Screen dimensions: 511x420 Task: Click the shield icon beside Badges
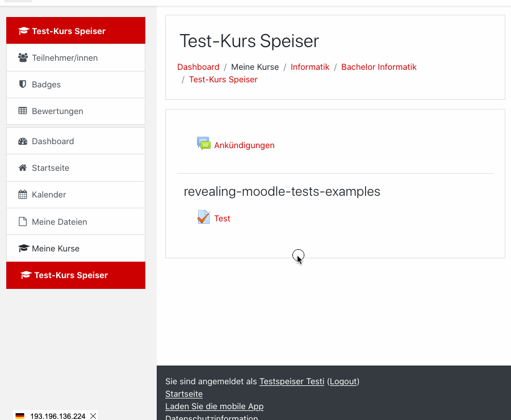[23, 85]
